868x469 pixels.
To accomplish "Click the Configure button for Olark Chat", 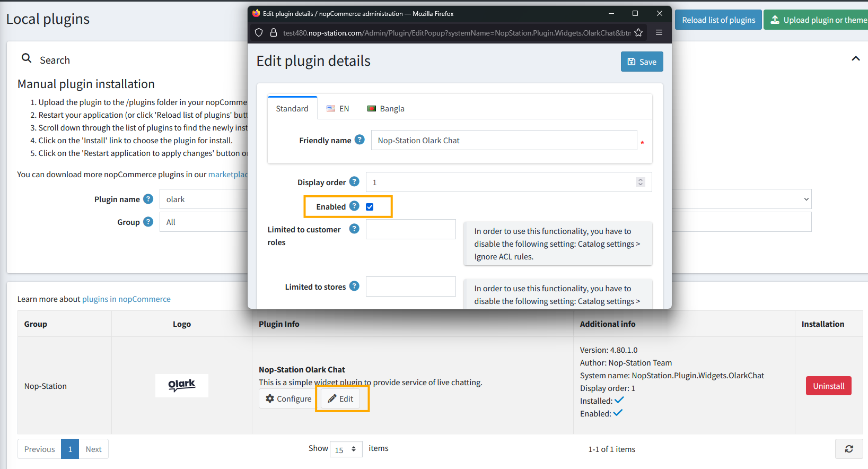I will (288, 398).
